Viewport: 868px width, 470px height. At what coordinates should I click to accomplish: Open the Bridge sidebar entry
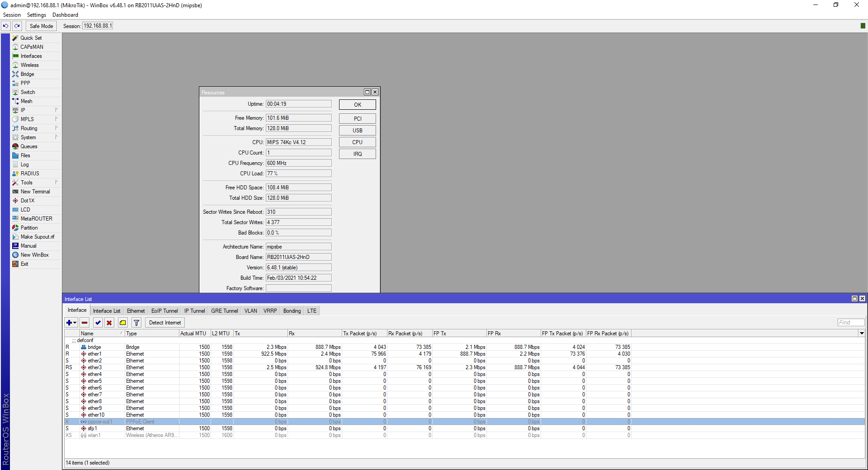pyautogui.click(x=36, y=74)
